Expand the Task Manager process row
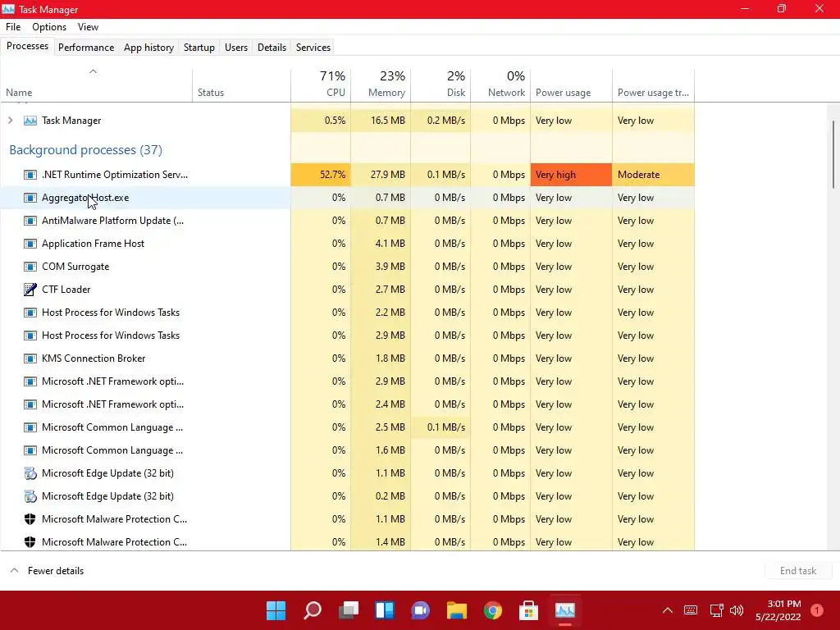The height and width of the screenshot is (630, 840). [10, 121]
